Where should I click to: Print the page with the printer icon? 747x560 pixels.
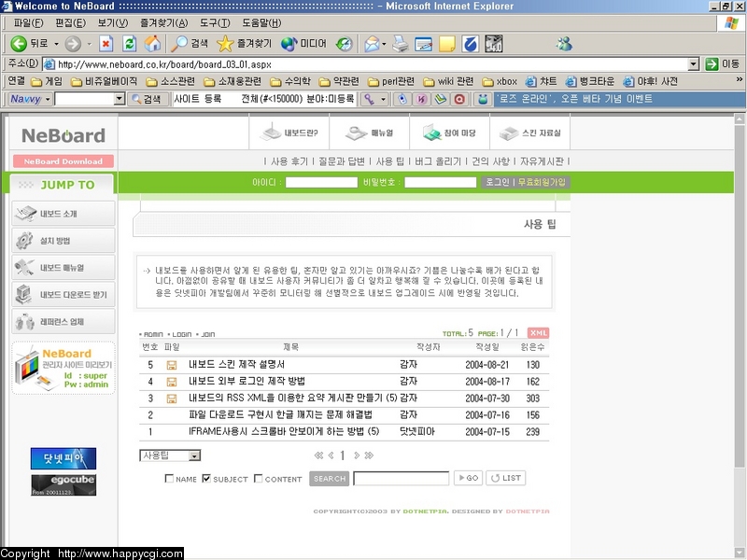click(401, 44)
